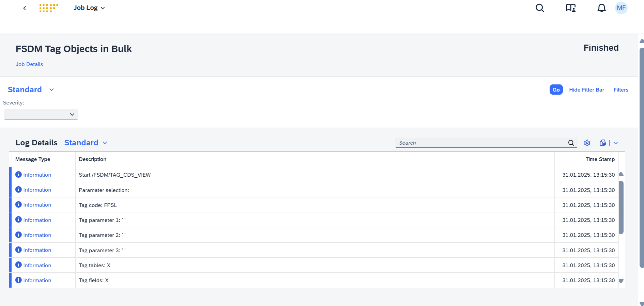Screen dimensions: 644x306
Task: Open the notifications bell
Action: tap(602, 8)
